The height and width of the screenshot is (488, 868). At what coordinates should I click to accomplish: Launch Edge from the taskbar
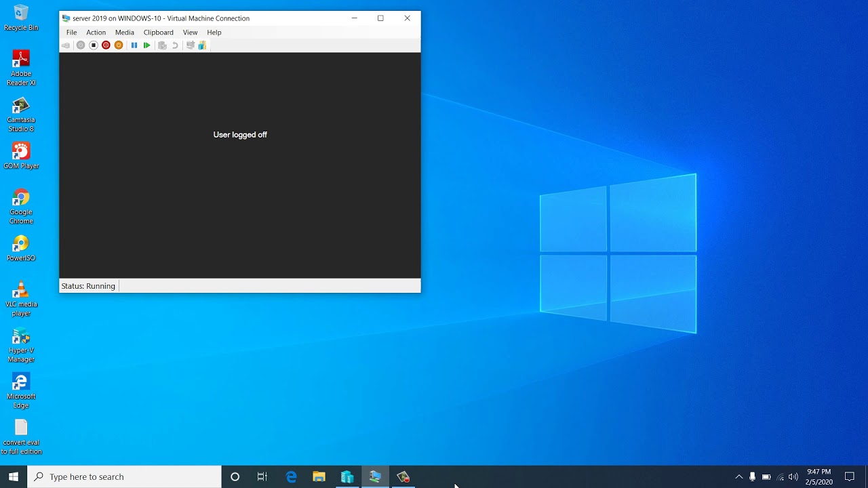point(292,477)
